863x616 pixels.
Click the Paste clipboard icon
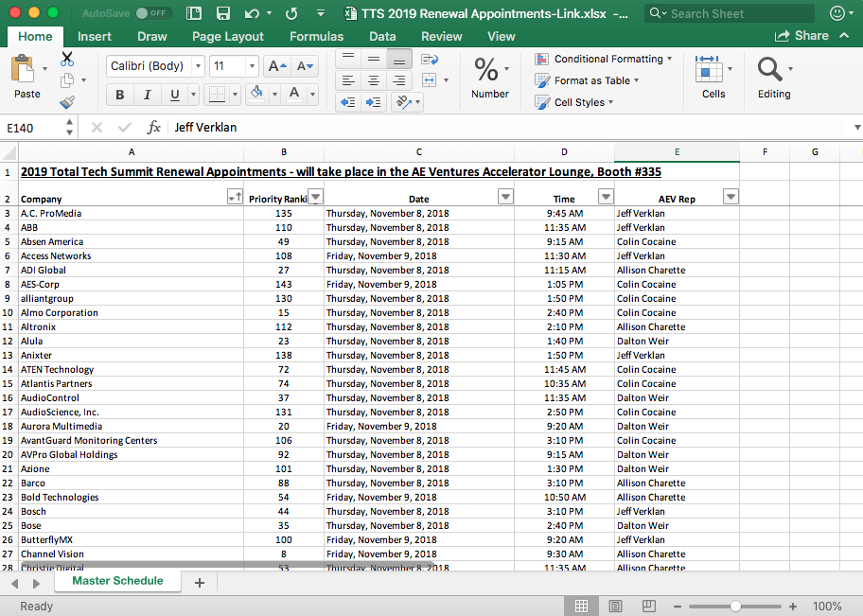pos(23,69)
